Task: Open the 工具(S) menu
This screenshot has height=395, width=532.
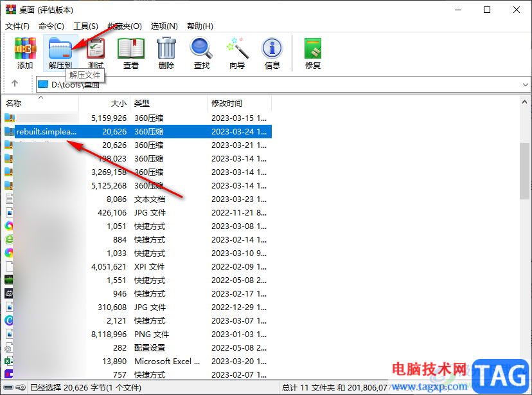Action: 86,26
